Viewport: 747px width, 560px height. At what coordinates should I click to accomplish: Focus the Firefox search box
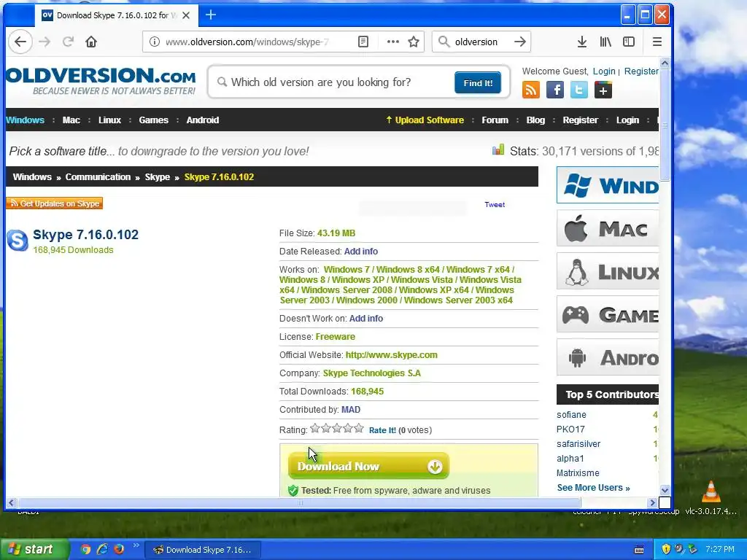pos(481,42)
